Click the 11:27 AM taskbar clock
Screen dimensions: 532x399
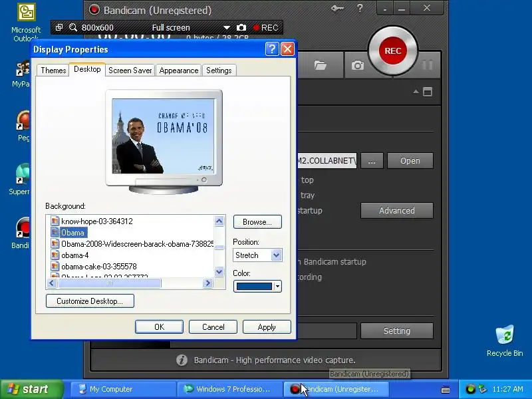pyautogui.click(x=507, y=389)
